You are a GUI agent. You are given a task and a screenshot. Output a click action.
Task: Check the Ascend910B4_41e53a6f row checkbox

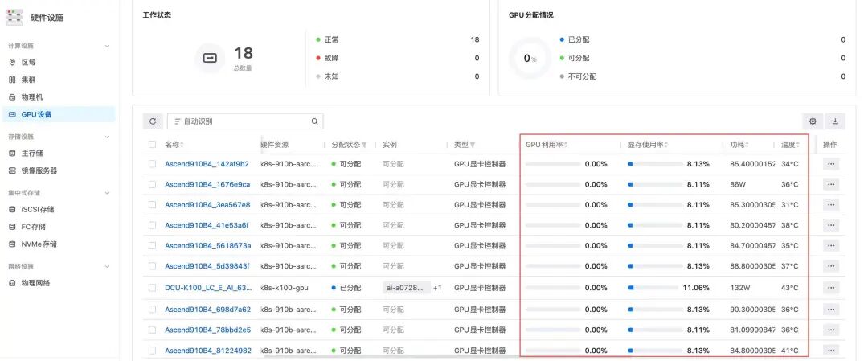coord(152,225)
